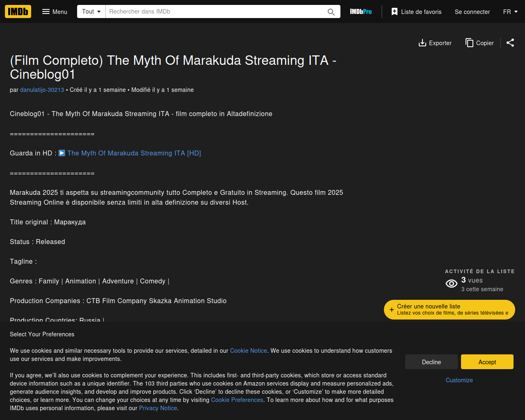525x420 pixels.
Task: Select 'Title original : Маракуда' text
Action: point(48,222)
